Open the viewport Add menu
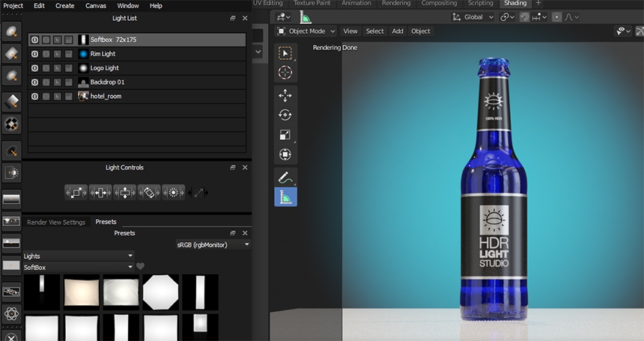The width and height of the screenshot is (644, 341). pyautogui.click(x=398, y=31)
